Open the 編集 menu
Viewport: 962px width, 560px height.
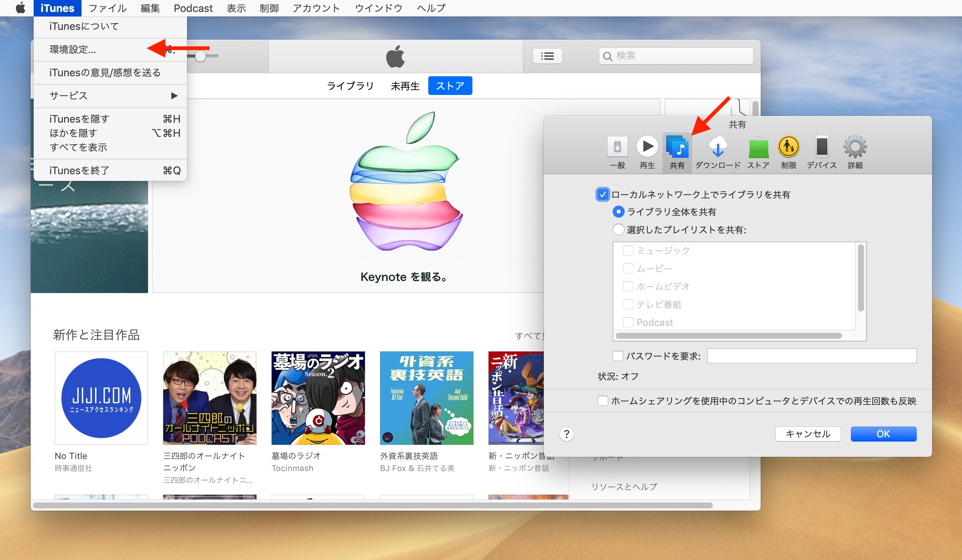(x=150, y=8)
